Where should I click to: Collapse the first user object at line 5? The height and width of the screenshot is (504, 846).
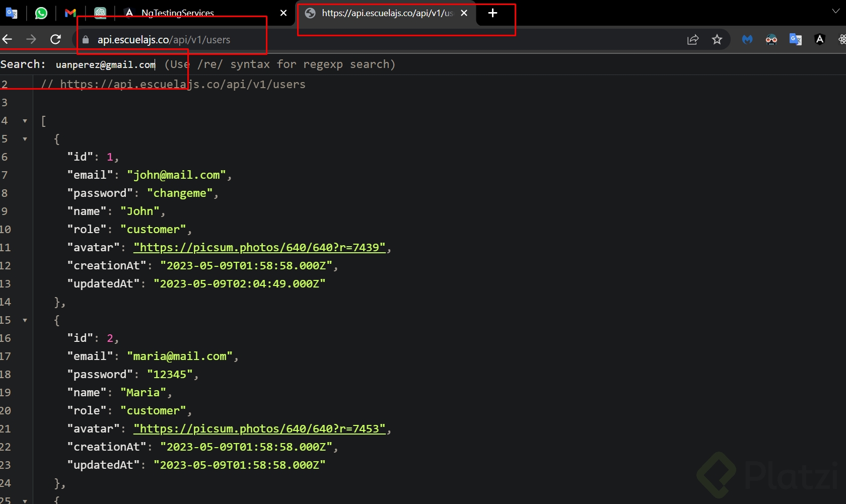(x=25, y=139)
